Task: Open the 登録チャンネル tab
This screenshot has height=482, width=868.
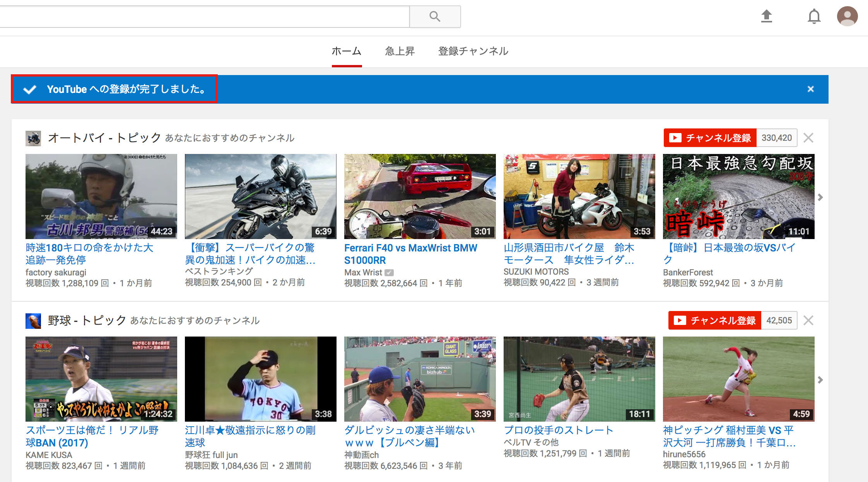Action: (x=473, y=51)
